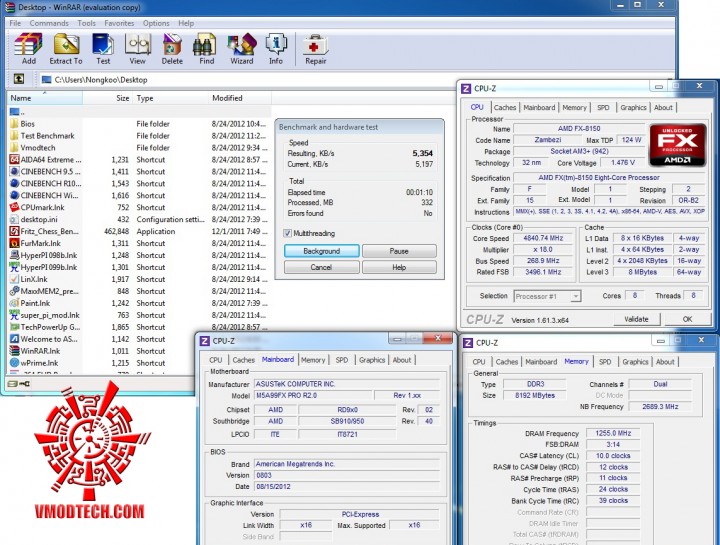Click the up-one-level folder icon
This screenshot has height=545, width=720.
coord(19,79)
